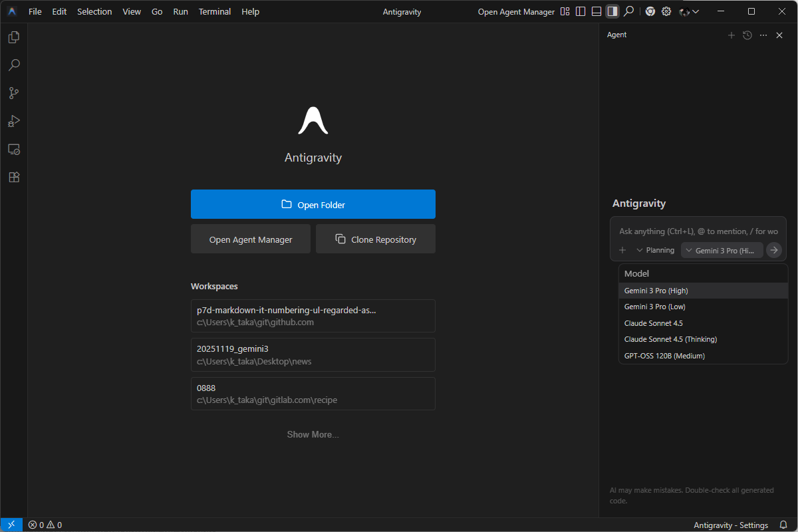Click the blue Open Folder button

(313, 205)
